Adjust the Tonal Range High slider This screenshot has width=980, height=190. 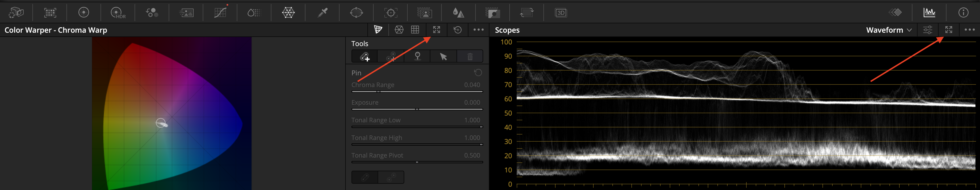pos(417,144)
